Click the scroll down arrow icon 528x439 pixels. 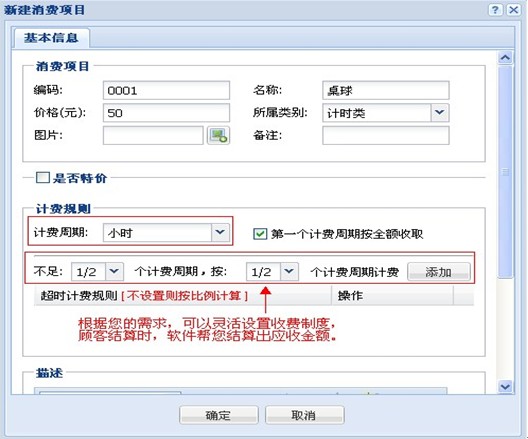pos(505,386)
